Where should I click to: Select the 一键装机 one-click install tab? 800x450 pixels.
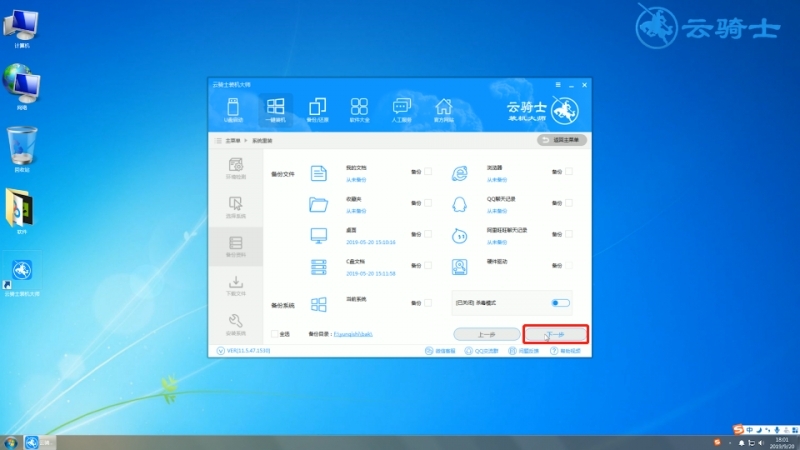tap(276, 110)
